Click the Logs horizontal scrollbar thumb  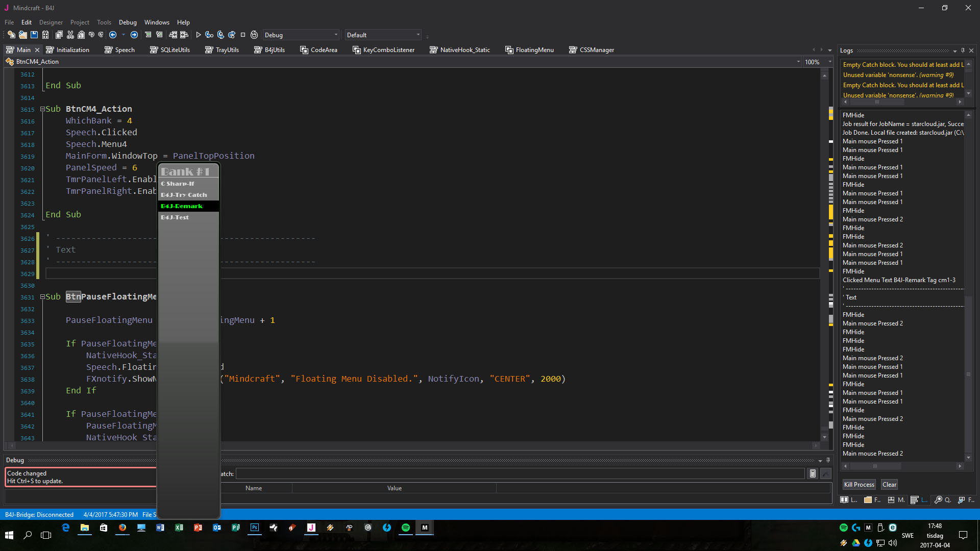click(875, 466)
